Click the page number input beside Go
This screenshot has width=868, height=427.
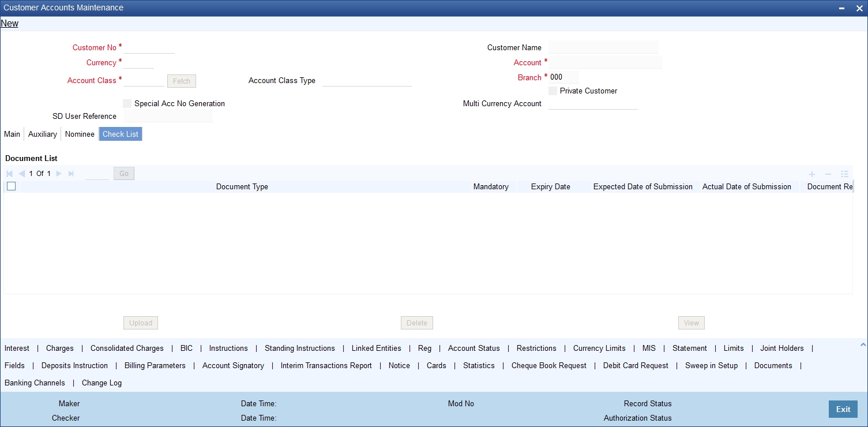(97, 173)
